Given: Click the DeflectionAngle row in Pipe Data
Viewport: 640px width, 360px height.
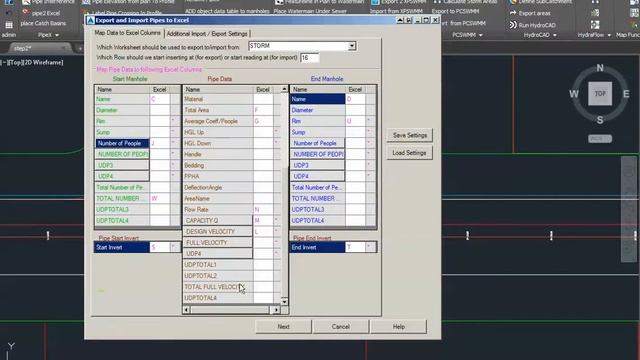Looking at the screenshot, I should [218, 187].
